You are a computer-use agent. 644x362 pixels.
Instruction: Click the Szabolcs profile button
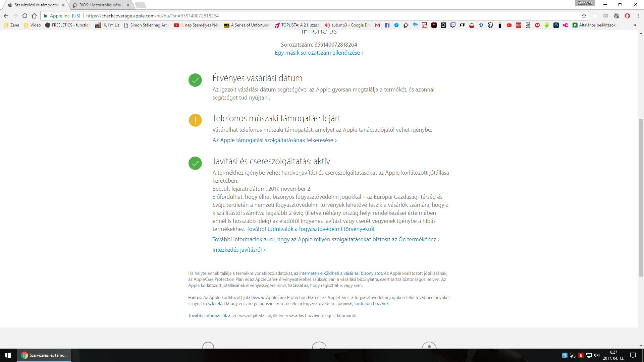585,3
